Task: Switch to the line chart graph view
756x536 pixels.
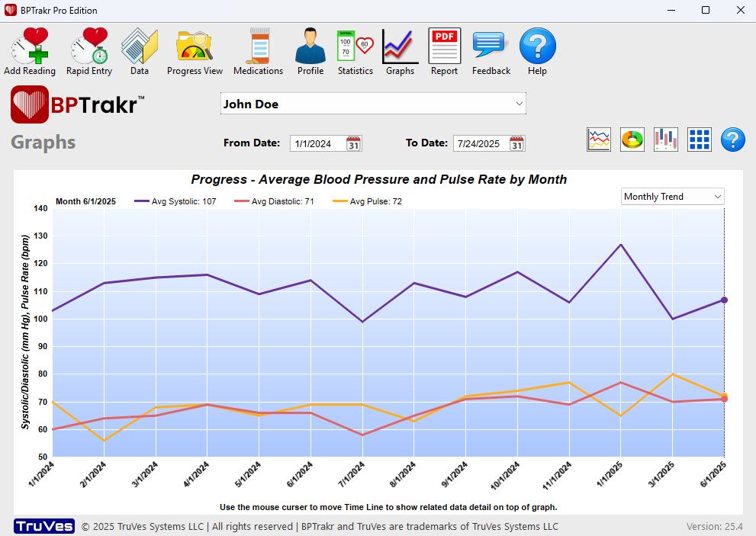Action: (599, 140)
